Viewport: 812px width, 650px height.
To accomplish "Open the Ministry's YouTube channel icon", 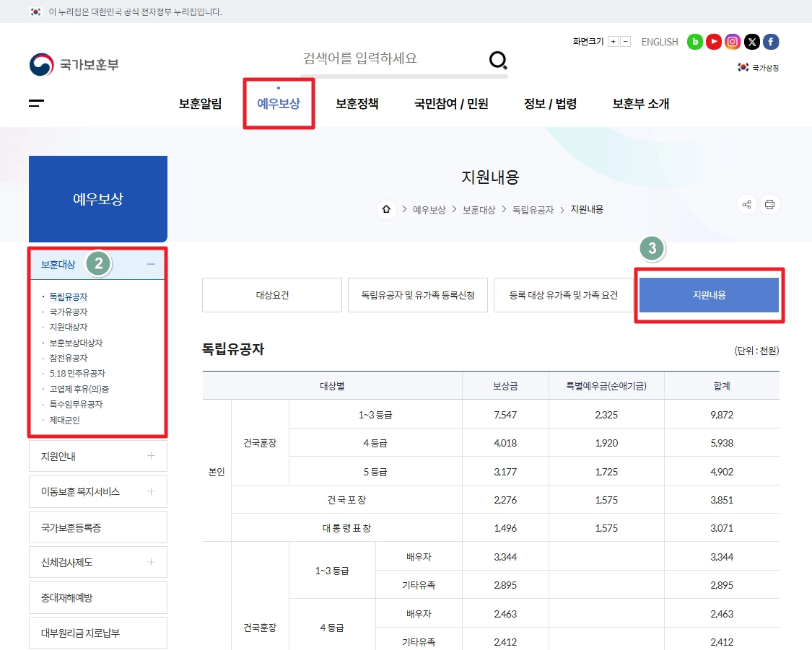I will 713,42.
